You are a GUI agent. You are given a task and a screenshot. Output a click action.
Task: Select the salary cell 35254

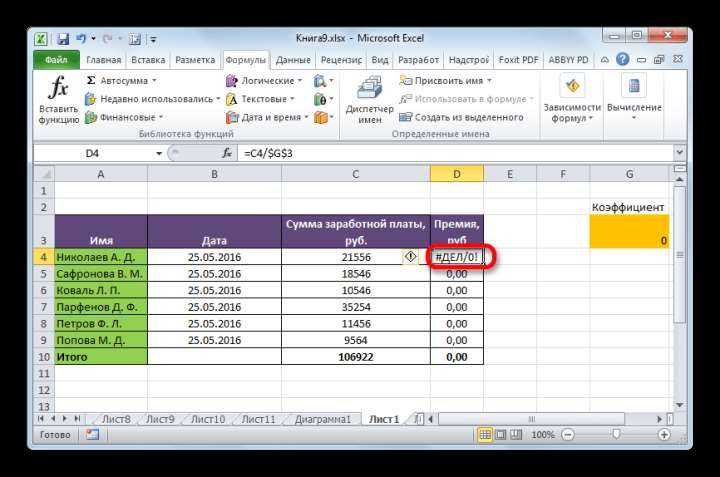coord(356,307)
